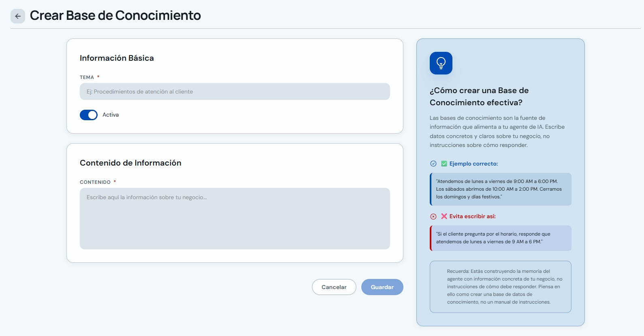The width and height of the screenshot is (644, 336).
Task: Click the lightbulb tip icon
Action: tap(441, 63)
